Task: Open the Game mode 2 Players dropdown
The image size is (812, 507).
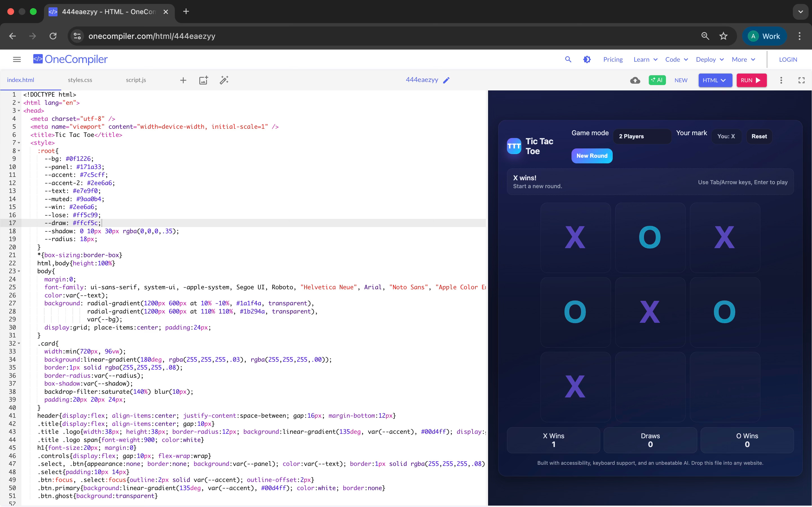Action: tap(641, 136)
